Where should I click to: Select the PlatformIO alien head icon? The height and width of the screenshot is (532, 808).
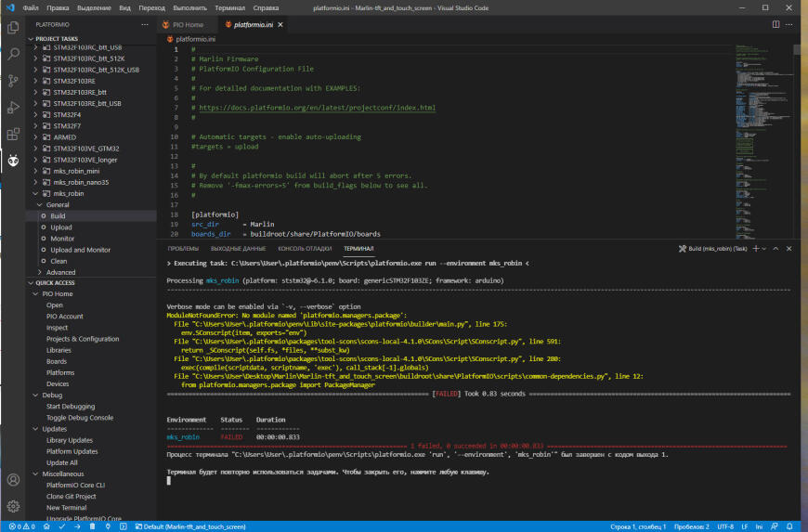tap(13, 161)
